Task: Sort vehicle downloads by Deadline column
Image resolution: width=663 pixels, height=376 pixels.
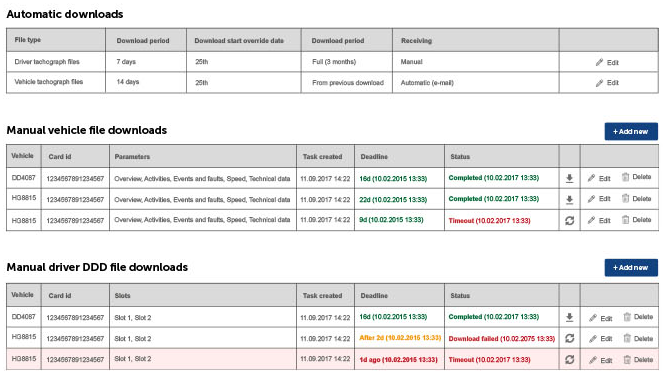Action: tap(374, 157)
